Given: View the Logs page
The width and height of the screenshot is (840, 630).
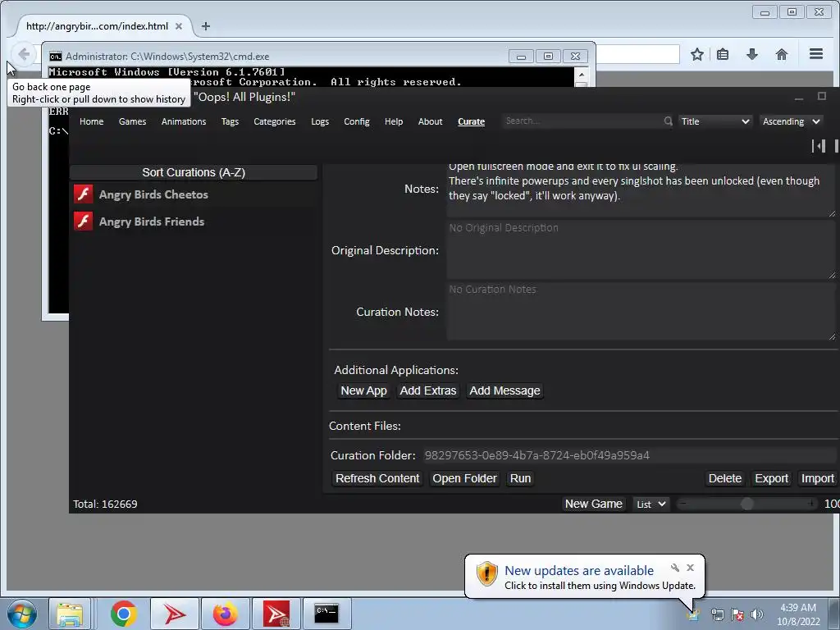Looking at the screenshot, I should 320,121.
